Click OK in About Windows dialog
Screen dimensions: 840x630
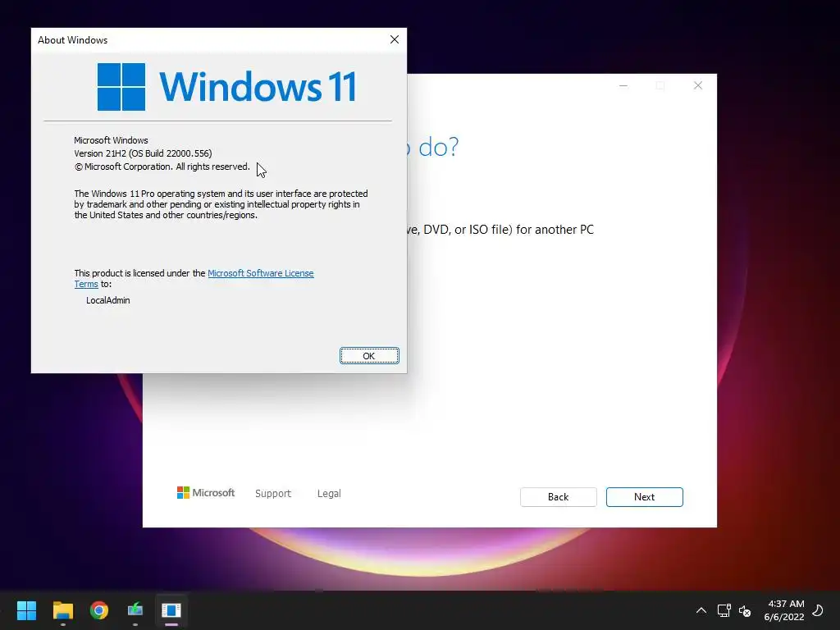369,356
